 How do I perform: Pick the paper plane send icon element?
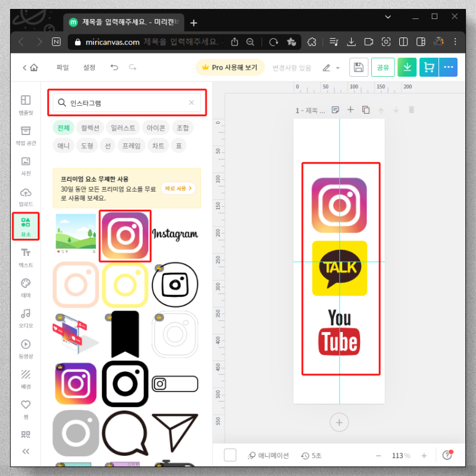175,433
